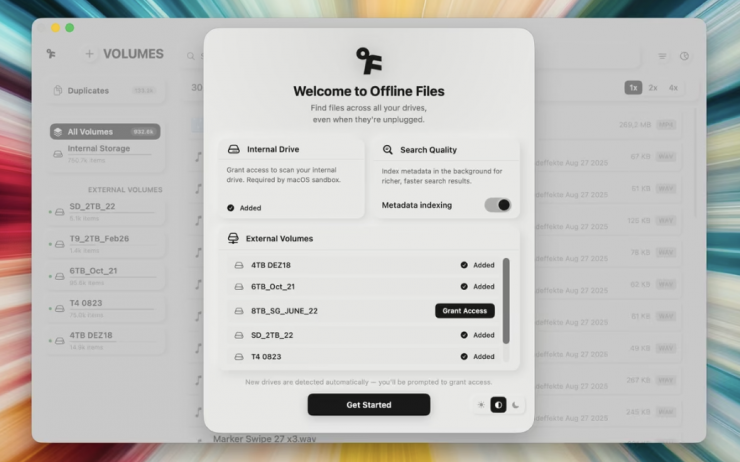Screen dimensions: 740x462
Task: Click the External Volumes drive icon
Action: click(x=233, y=239)
